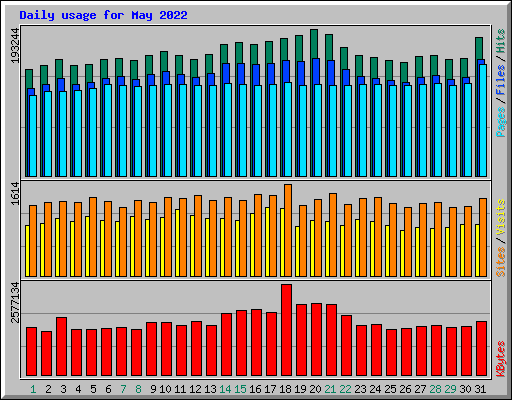Click the chart title "Daily usage for May 2022"
This screenshot has width=512, height=400.
(103, 15)
